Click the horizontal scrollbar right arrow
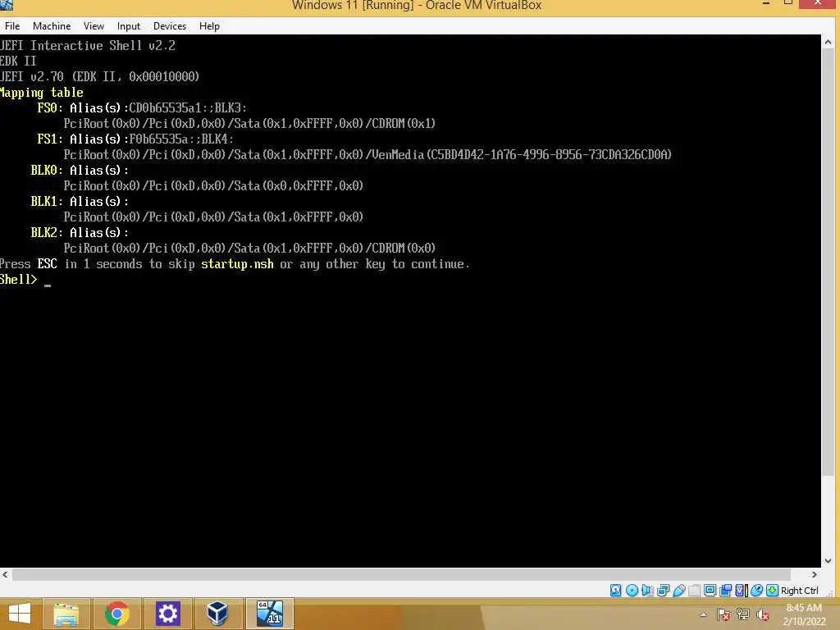840x630 pixels. [x=815, y=574]
